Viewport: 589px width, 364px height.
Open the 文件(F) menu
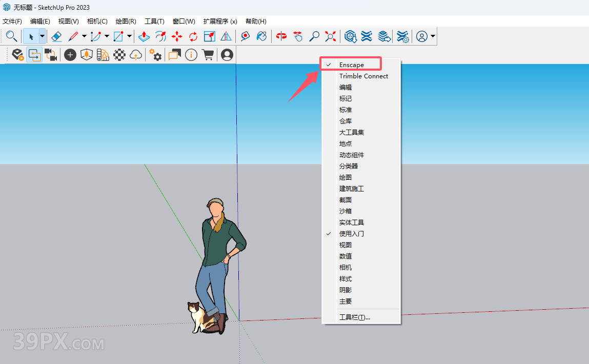pyautogui.click(x=12, y=22)
